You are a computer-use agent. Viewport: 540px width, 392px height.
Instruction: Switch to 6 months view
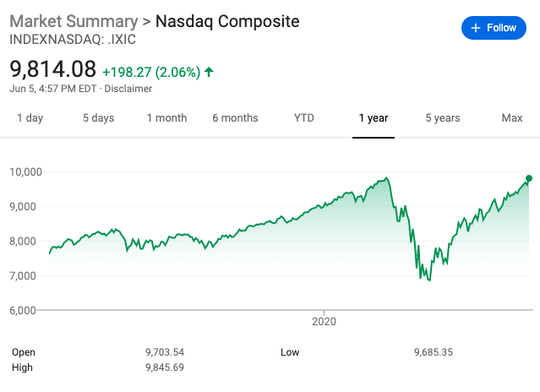coord(235,118)
